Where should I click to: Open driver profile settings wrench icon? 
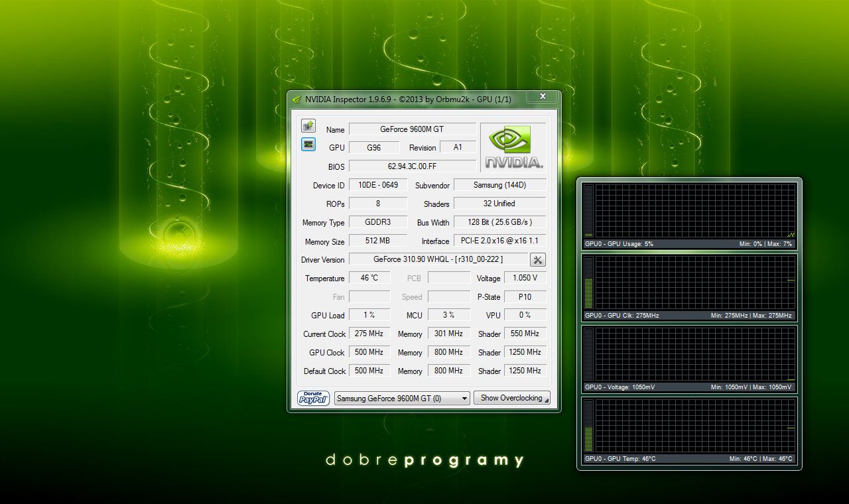tap(538, 260)
